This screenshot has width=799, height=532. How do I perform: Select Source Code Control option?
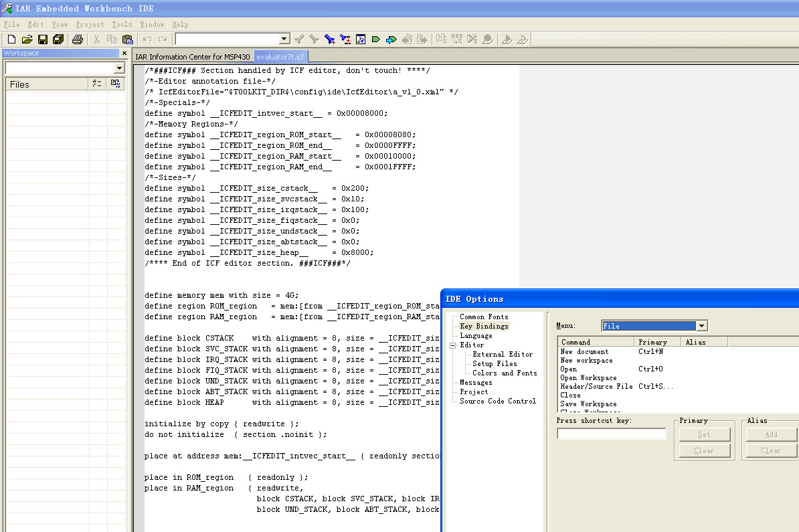pos(498,401)
